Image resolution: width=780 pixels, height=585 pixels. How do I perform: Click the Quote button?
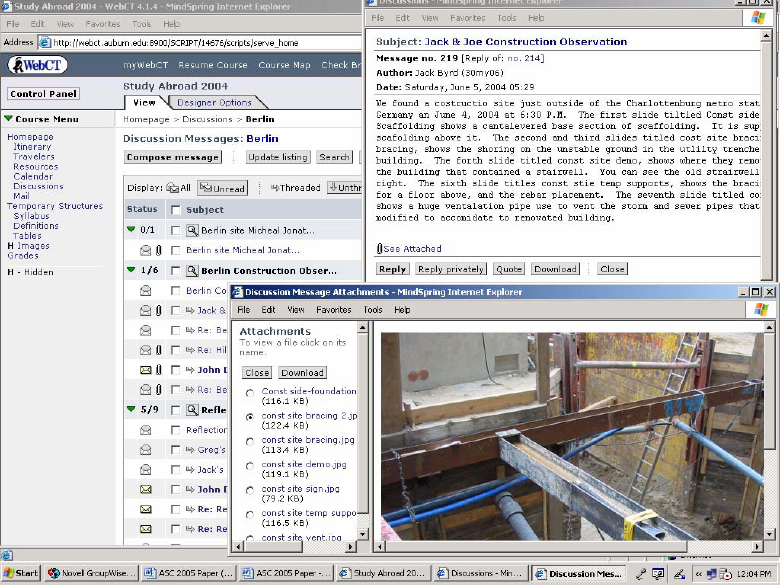tap(509, 269)
